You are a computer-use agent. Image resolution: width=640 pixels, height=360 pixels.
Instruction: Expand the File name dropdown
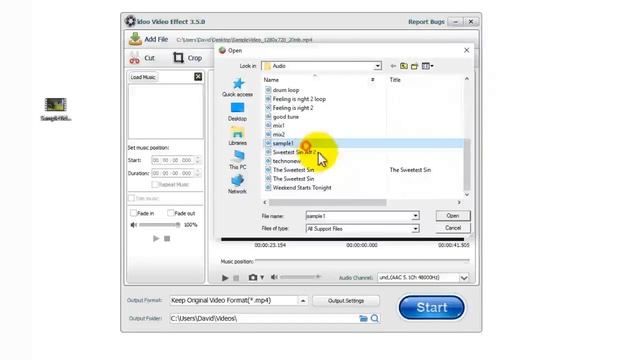click(x=415, y=216)
